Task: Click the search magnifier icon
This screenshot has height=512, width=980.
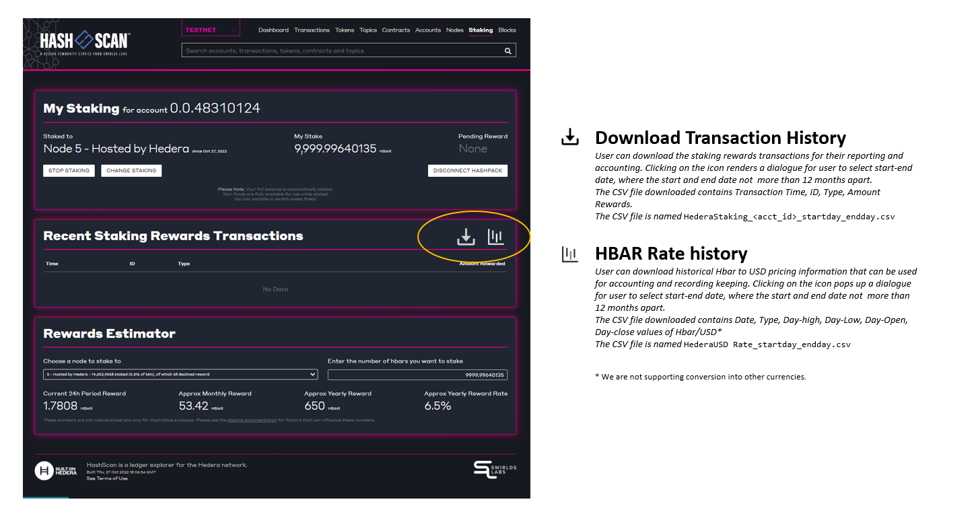Action: point(508,50)
